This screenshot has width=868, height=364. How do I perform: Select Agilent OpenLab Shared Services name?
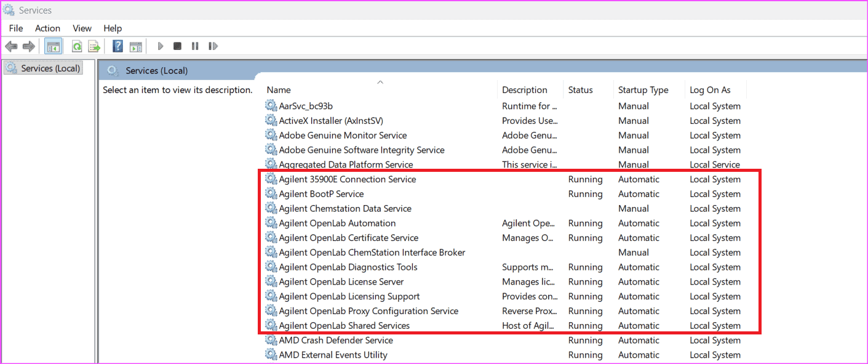point(344,325)
